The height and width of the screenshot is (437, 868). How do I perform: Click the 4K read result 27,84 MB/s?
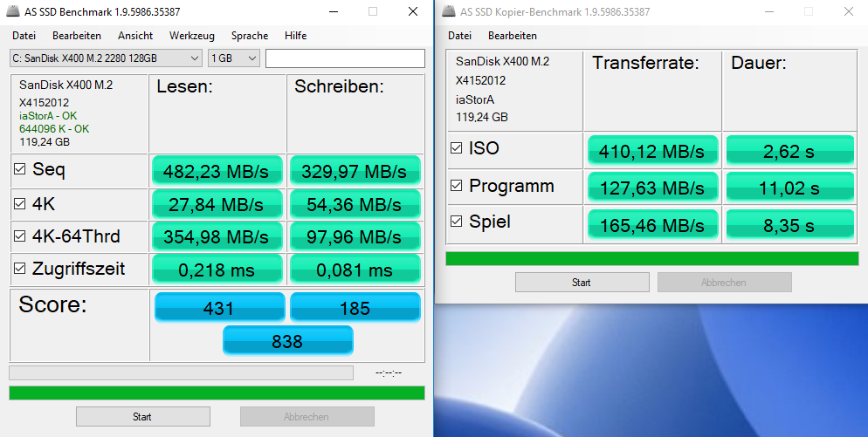click(x=217, y=204)
